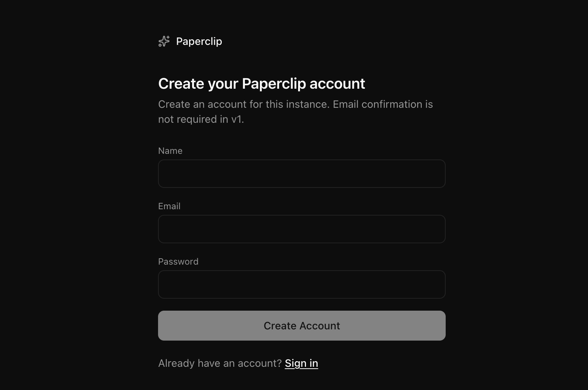Select the account creation description text

pyautogui.click(x=295, y=111)
